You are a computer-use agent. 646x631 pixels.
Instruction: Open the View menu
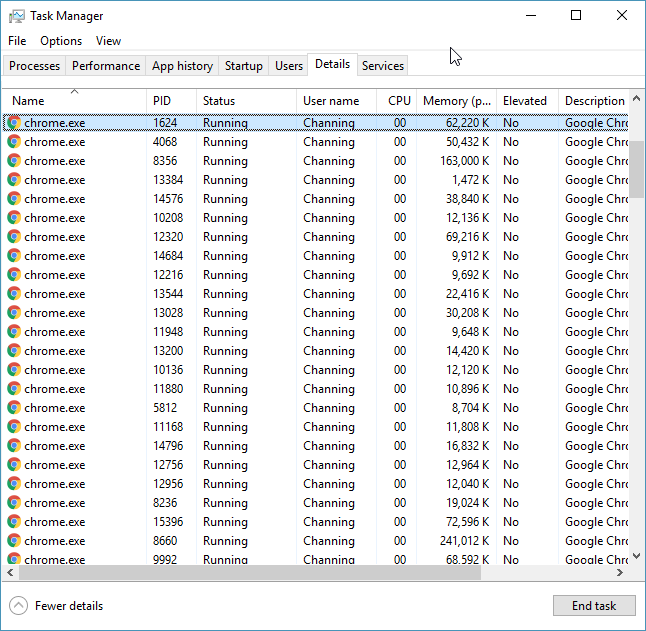(x=108, y=41)
